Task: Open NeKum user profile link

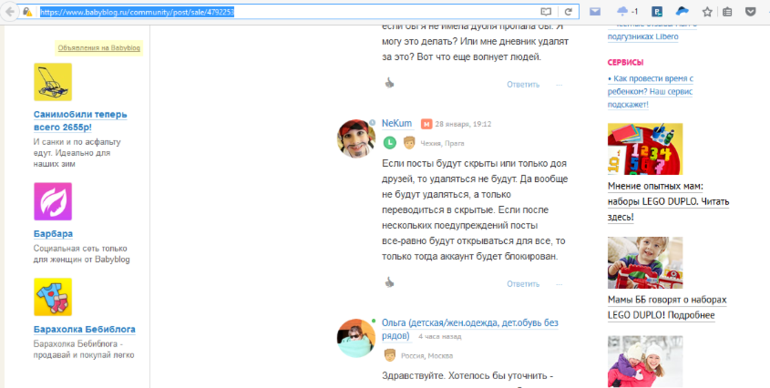Action: pos(397,123)
